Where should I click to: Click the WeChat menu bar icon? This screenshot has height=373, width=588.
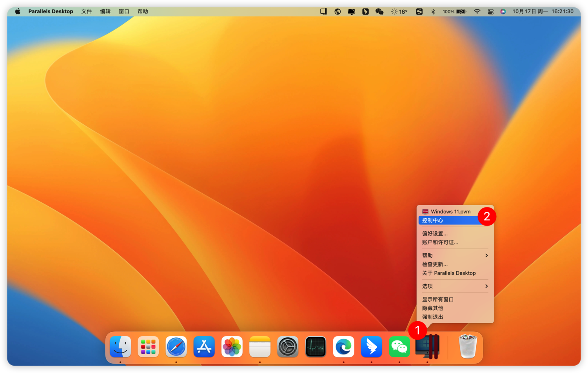[x=379, y=11]
